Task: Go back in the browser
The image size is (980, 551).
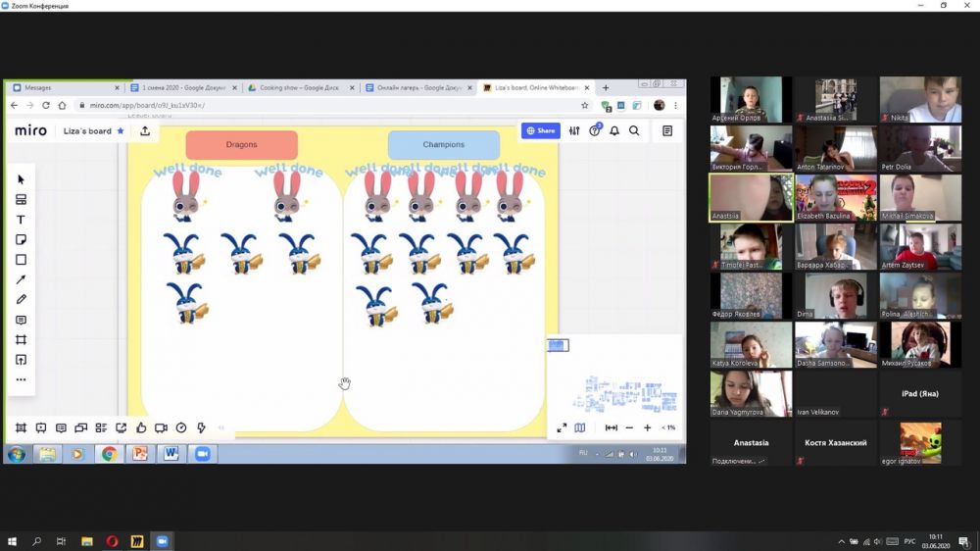Action: click(x=14, y=105)
